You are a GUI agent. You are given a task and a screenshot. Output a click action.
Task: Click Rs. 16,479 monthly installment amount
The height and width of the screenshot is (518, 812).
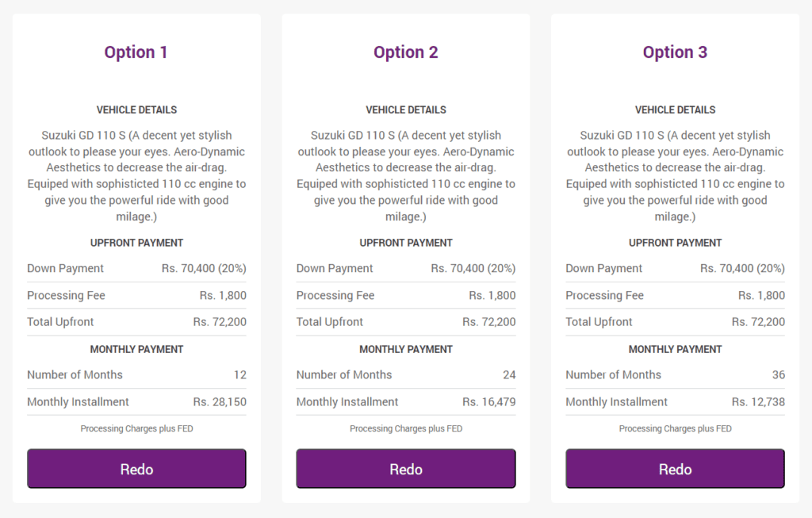coord(488,401)
